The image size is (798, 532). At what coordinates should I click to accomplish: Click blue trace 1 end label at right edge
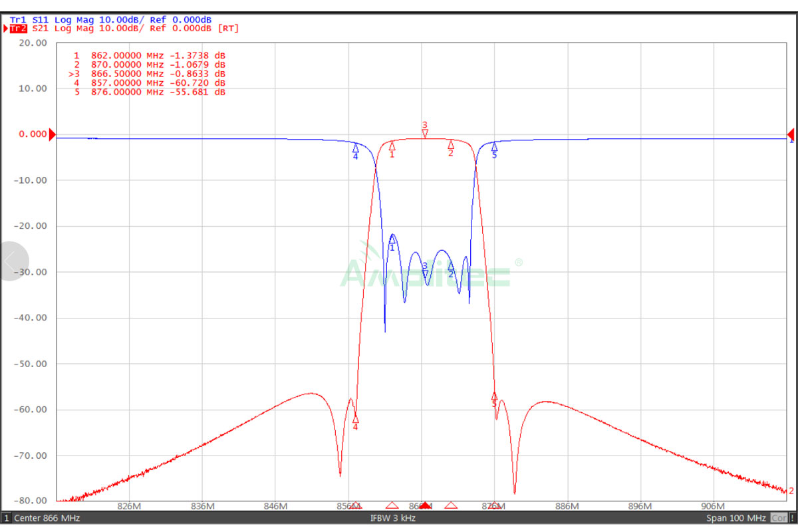point(791,141)
